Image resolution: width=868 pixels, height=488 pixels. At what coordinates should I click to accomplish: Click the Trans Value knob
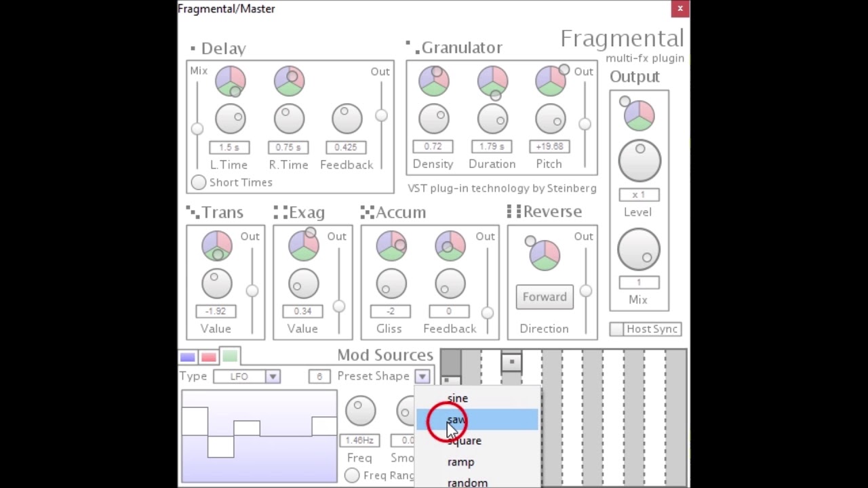pos(217,283)
